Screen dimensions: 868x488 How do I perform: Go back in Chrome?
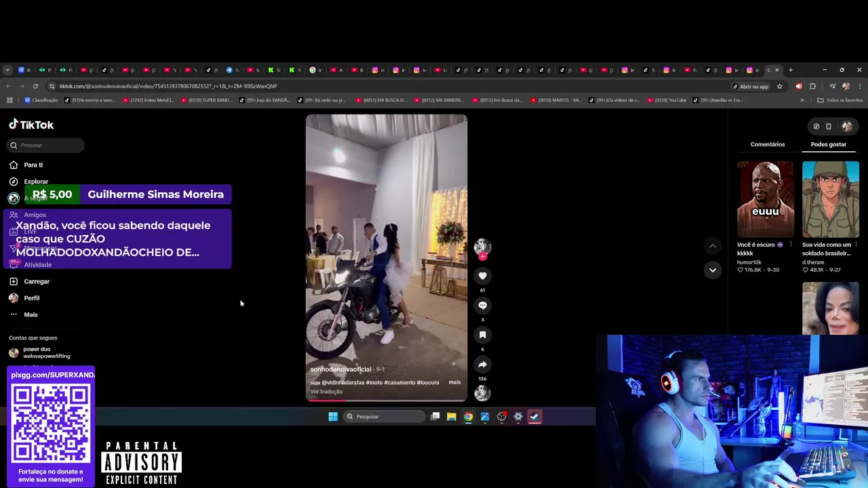[8, 86]
